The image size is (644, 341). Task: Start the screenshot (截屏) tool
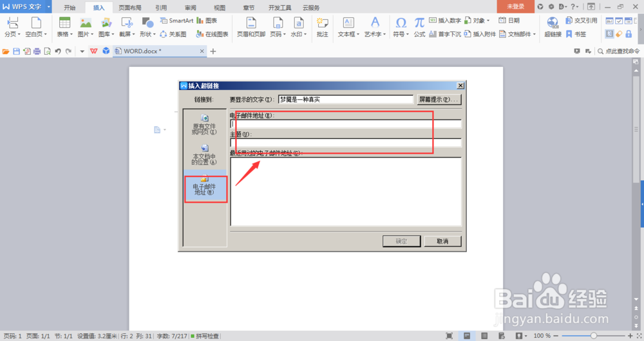[x=127, y=27]
